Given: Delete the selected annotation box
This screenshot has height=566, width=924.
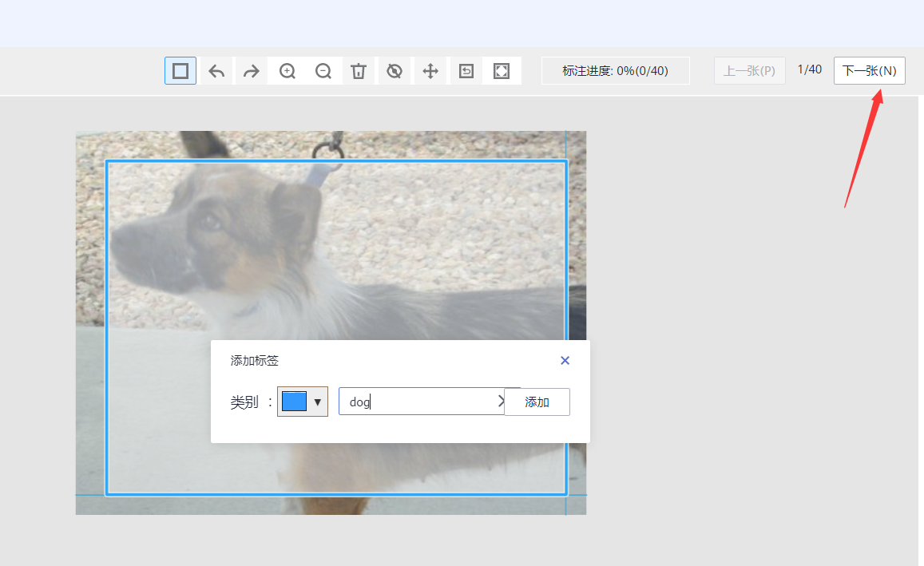Looking at the screenshot, I should click(x=359, y=71).
